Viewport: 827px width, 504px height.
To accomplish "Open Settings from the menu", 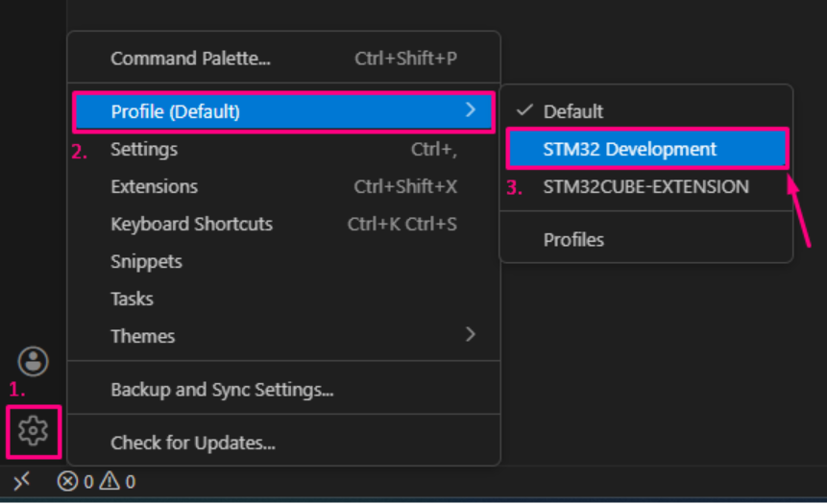I will 144,149.
